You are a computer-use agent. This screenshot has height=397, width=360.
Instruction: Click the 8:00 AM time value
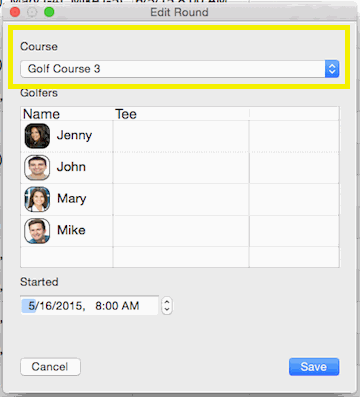coord(117,306)
